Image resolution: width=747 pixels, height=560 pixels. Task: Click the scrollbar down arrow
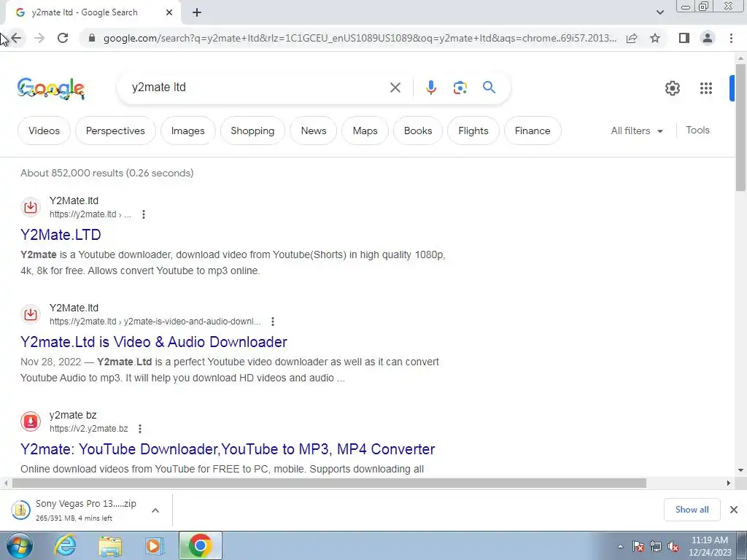coord(740,470)
